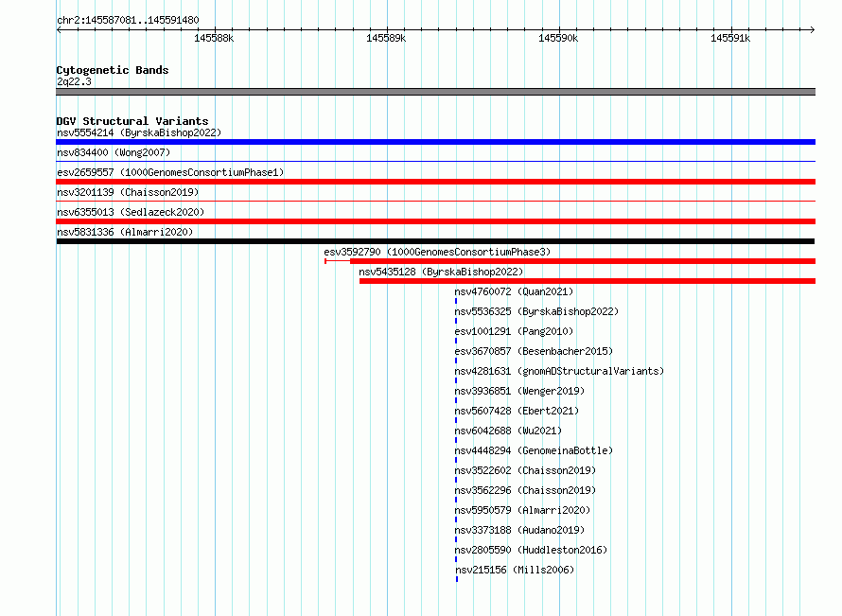Open esv2659557 (1000GenomesConsortiumPhase1) variant
The height and width of the screenshot is (616, 842).
click(170, 172)
